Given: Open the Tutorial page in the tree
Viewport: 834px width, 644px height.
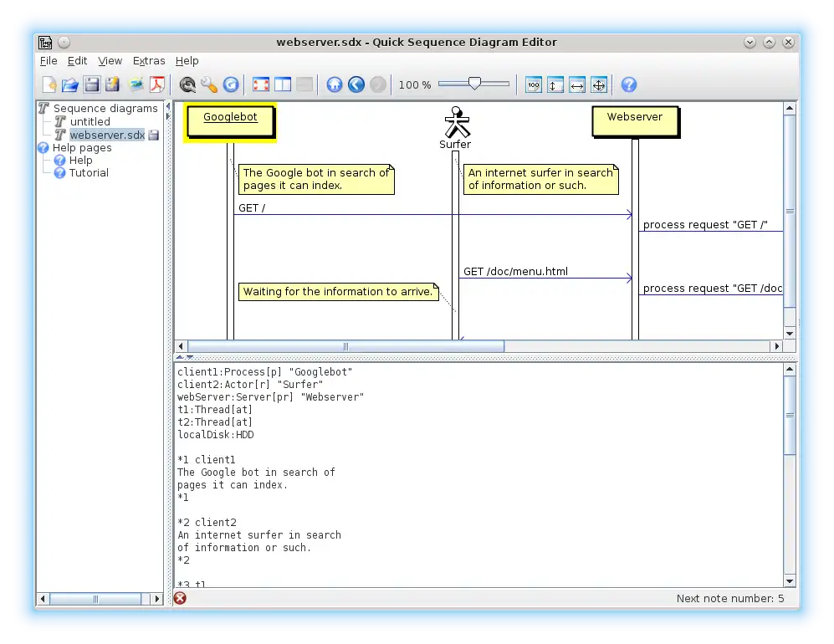Looking at the screenshot, I should point(89,173).
